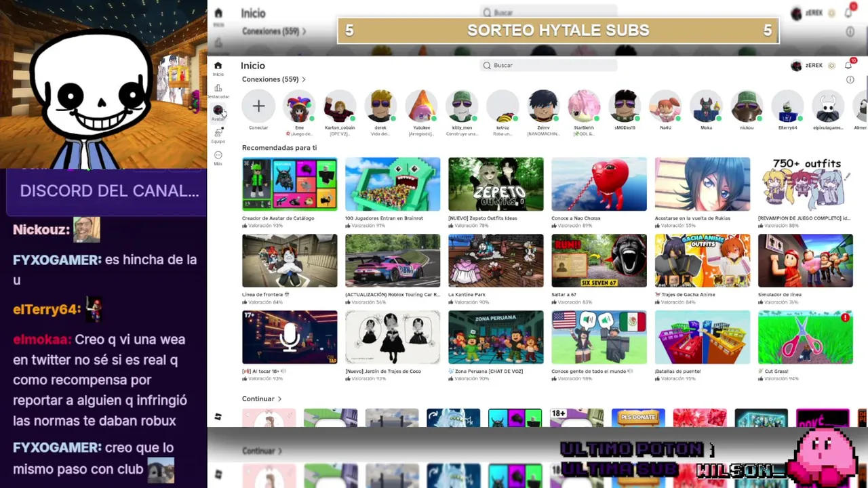Open friend derek's avatar
Screen dimensions: 868x488
[380, 106]
